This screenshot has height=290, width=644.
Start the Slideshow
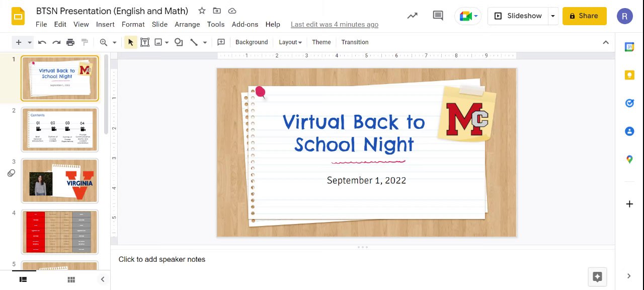(x=518, y=16)
